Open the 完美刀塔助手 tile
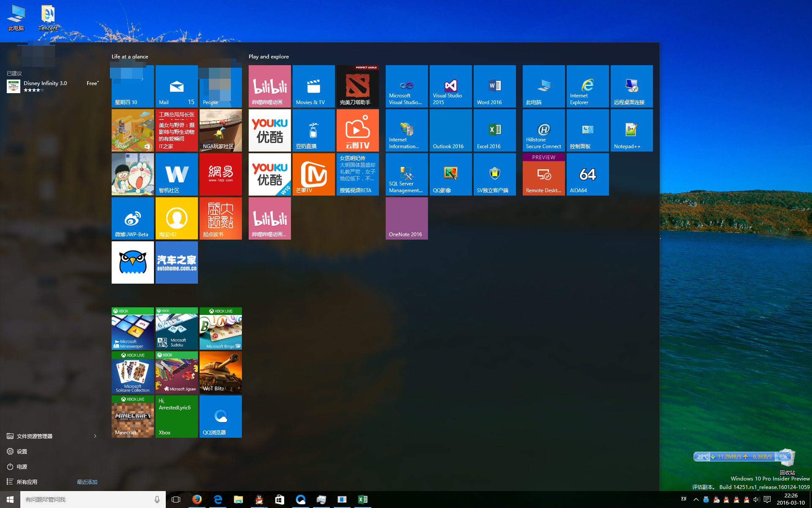This screenshot has width=812, height=508. coord(358,86)
